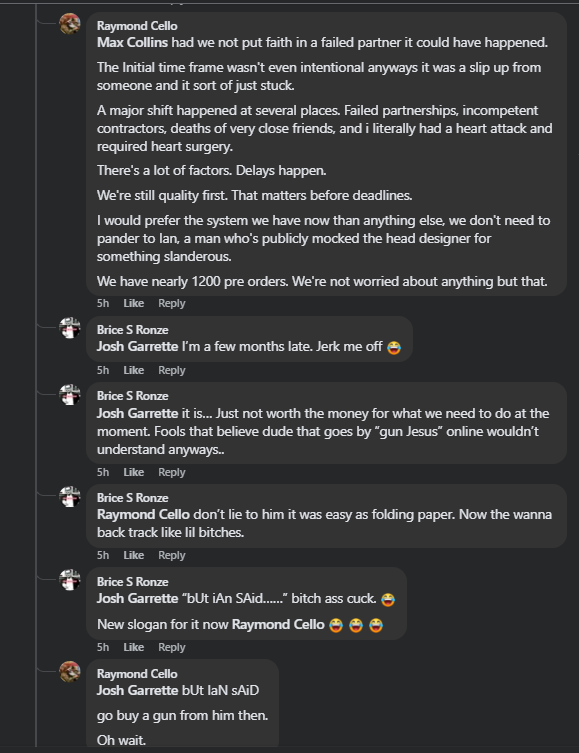The height and width of the screenshot is (753, 579).
Task: Reply to the 'New slogan for it now' comment
Action: coord(172,647)
